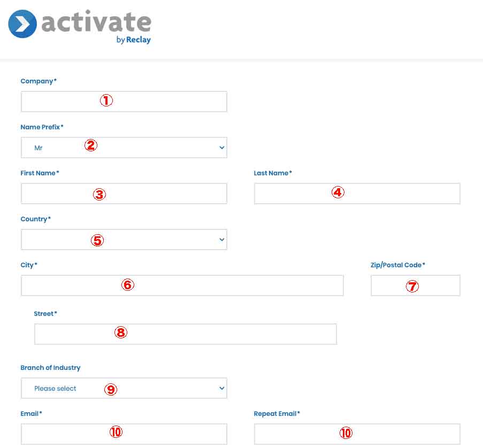This screenshot has width=483, height=448.
Task: Focus the Street input field
Action: click(186, 334)
